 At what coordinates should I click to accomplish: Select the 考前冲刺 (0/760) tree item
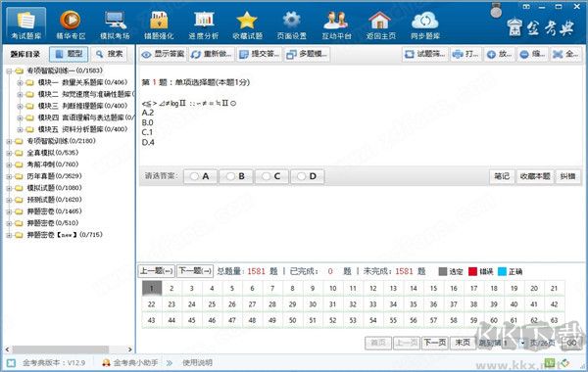coord(53,164)
